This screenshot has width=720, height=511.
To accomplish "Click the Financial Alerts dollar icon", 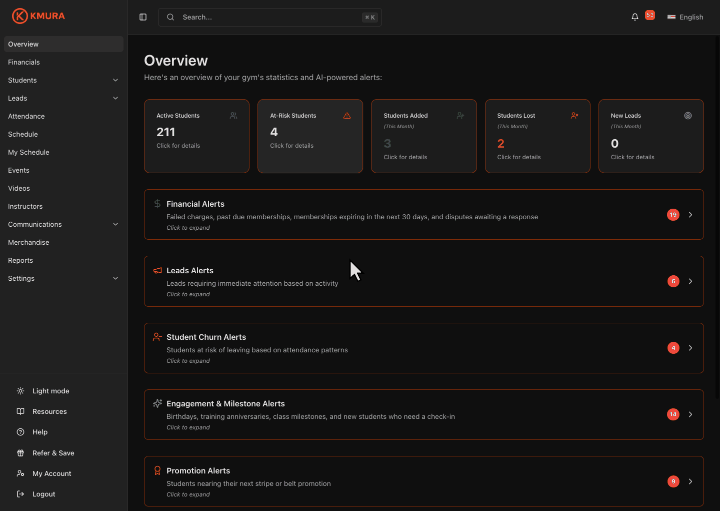I will 157,203.
